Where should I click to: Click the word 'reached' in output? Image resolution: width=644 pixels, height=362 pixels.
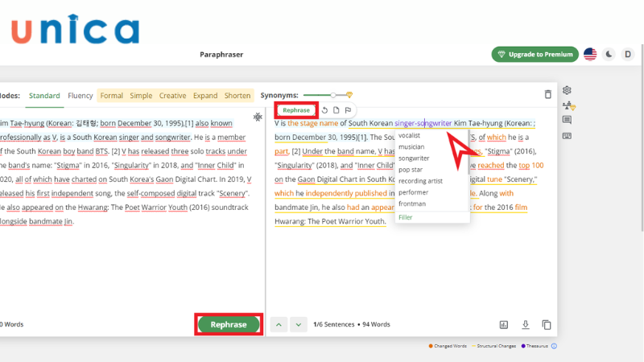(x=491, y=165)
